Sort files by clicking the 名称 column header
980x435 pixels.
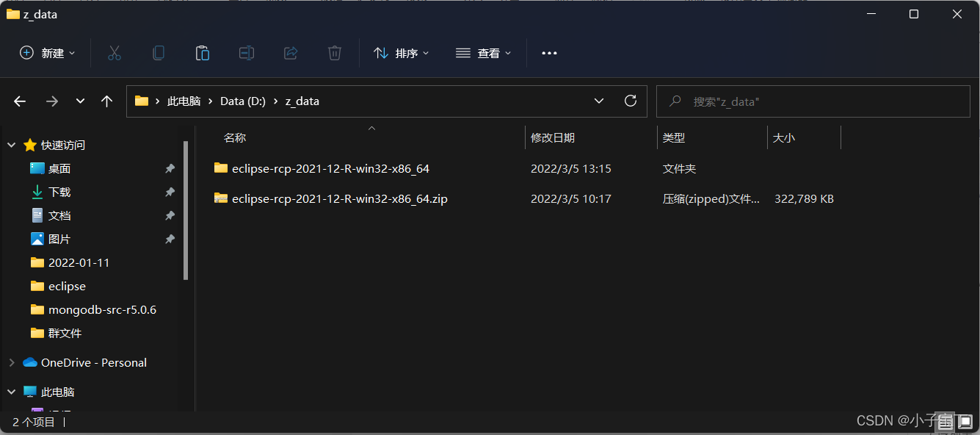tap(234, 137)
